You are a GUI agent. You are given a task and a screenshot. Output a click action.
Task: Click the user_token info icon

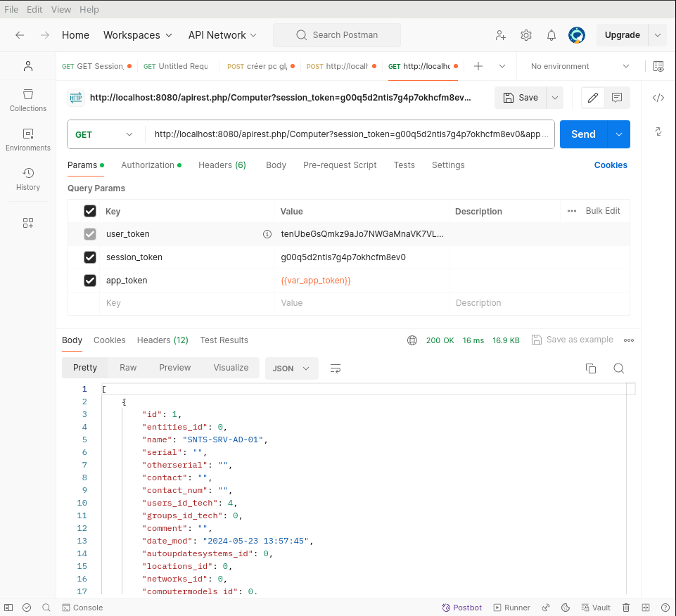tap(267, 234)
